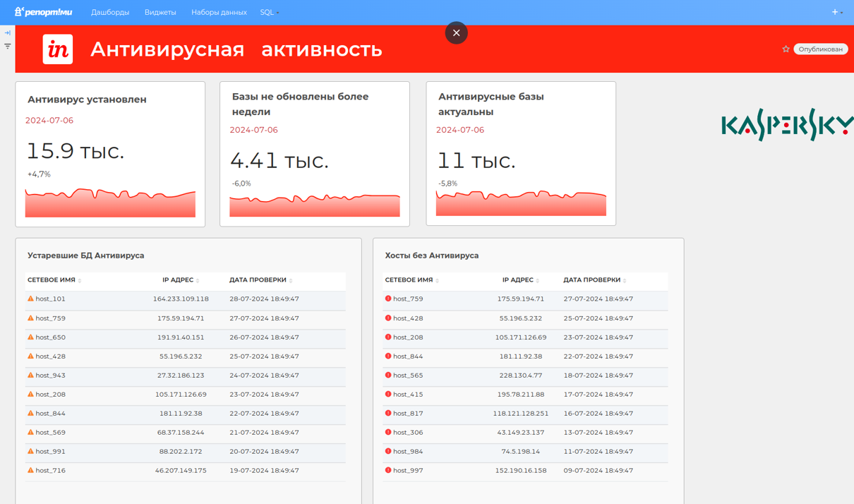
Task: Click the red "in" logo in the dashboard header
Action: point(58,49)
